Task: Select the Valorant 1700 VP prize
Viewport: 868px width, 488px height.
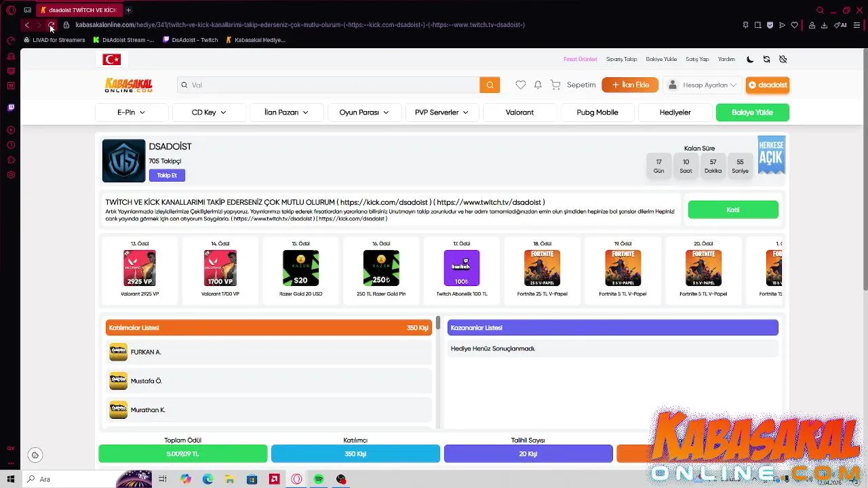Action: pos(220,269)
